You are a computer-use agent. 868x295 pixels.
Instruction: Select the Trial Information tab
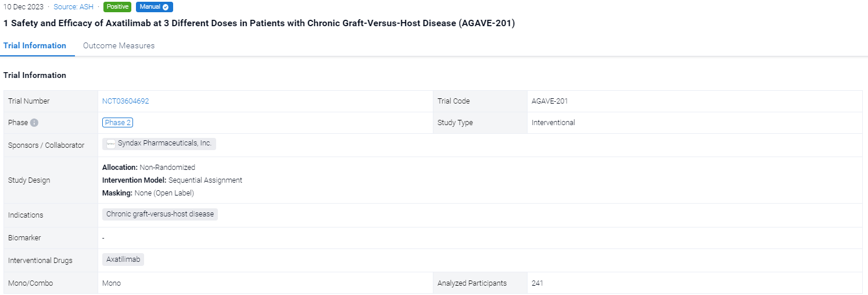35,45
